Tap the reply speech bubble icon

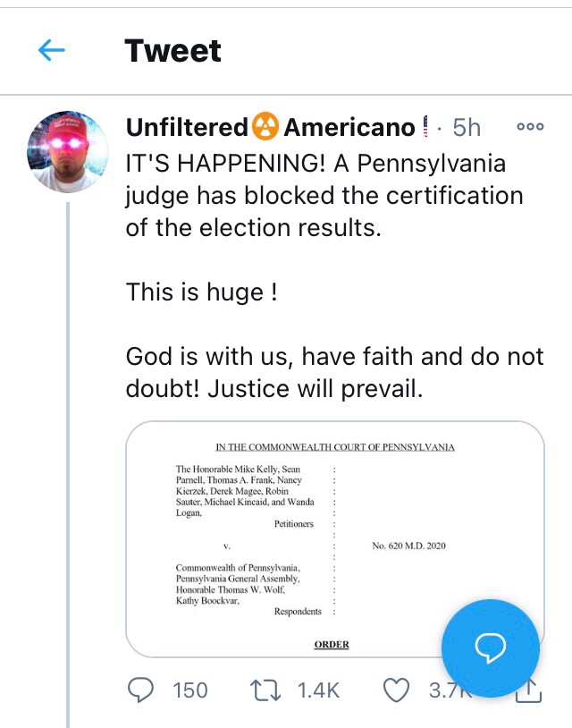pyautogui.click(x=140, y=690)
